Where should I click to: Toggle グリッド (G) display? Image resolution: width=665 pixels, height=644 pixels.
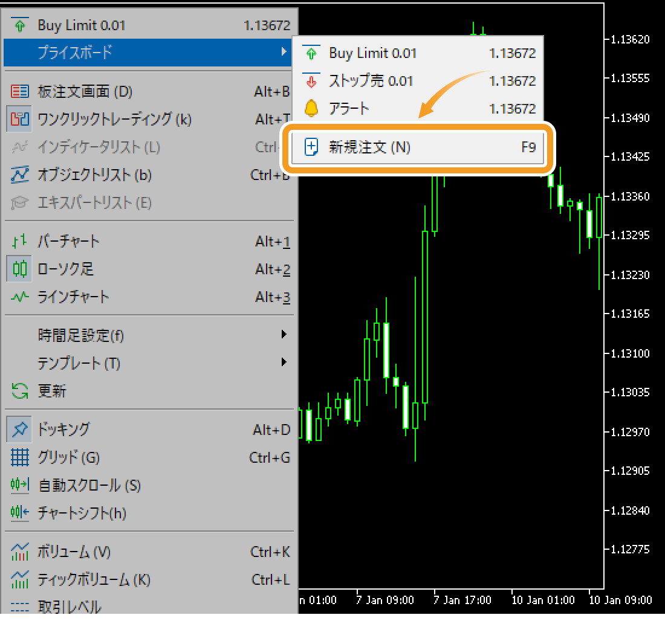[x=149, y=457]
